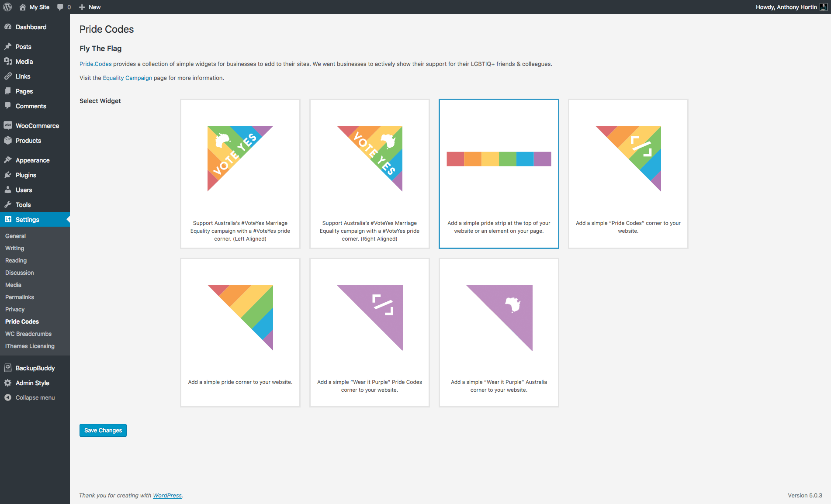Click Howdy, Anthony Hortin account menu
This screenshot has width=831, height=504.
coord(786,7)
